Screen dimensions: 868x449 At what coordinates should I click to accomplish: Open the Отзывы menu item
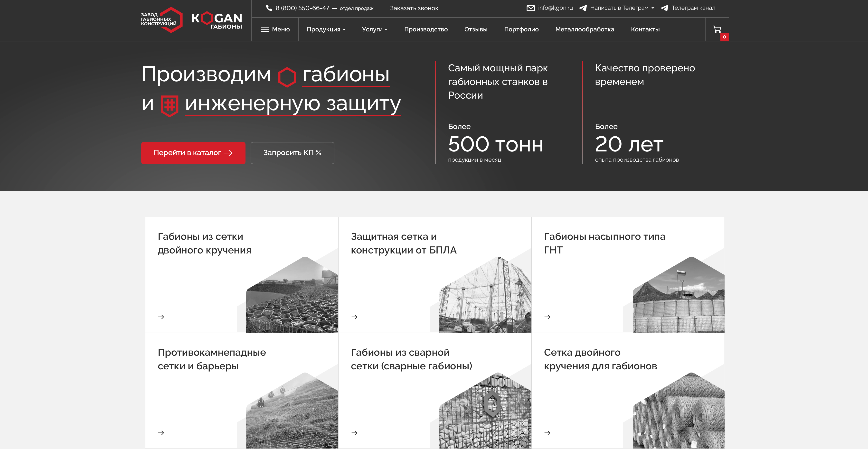(x=475, y=29)
